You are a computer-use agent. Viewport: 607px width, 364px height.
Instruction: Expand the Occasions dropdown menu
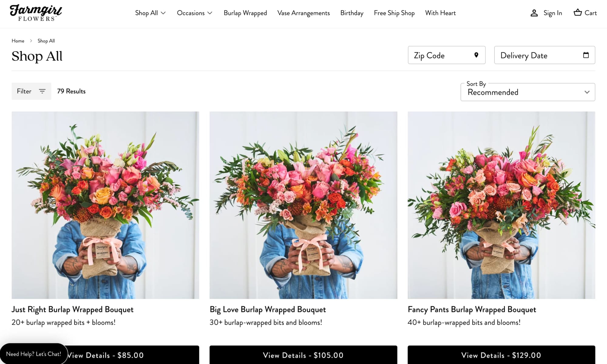195,13
